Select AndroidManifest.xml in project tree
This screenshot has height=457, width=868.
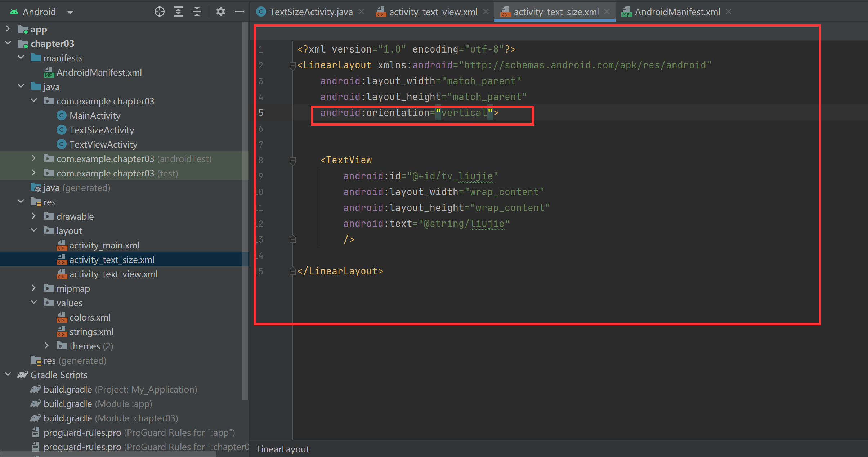point(99,72)
